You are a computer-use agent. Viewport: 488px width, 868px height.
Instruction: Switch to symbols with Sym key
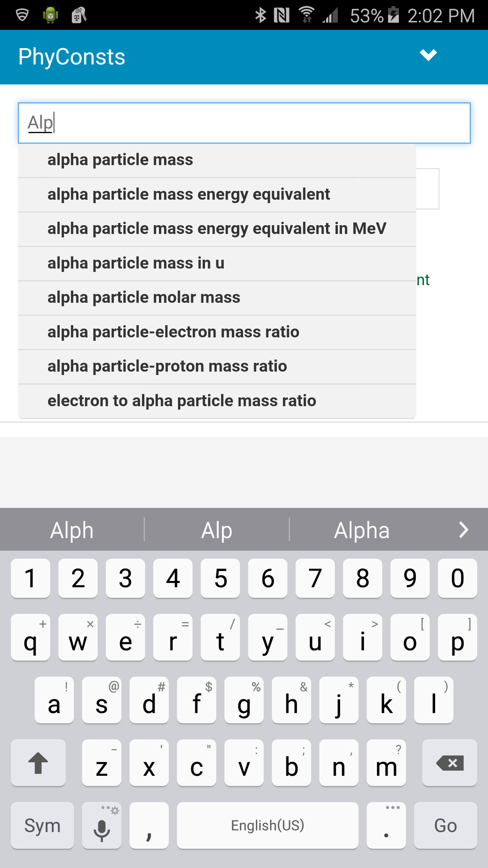coord(42,826)
